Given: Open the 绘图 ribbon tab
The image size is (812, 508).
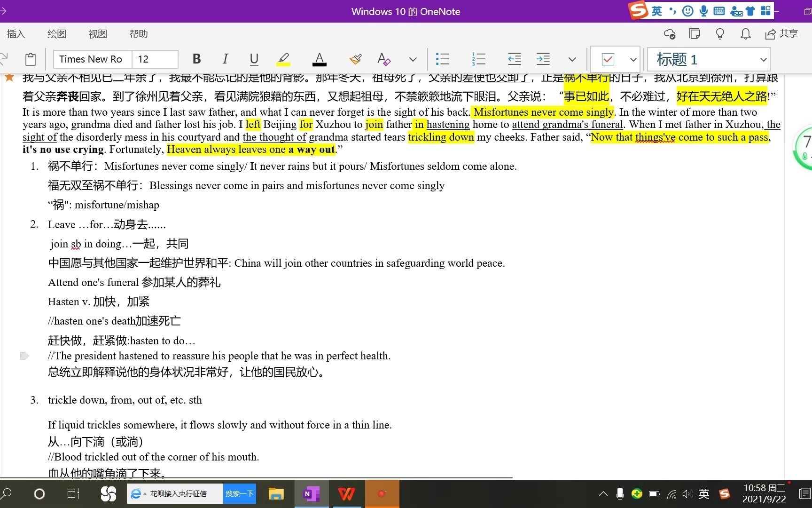Looking at the screenshot, I should point(57,34).
